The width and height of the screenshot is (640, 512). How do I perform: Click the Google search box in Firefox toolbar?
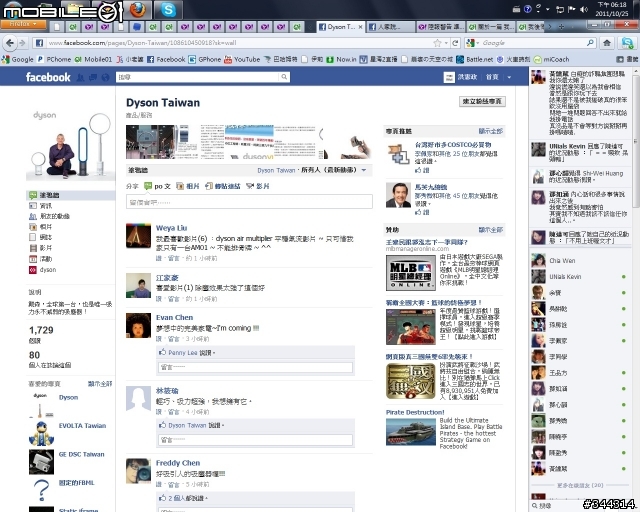click(x=534, y=43)
